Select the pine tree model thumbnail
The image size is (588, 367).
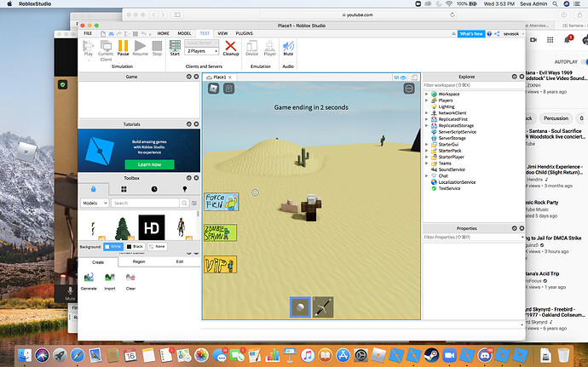coord(122,228)
